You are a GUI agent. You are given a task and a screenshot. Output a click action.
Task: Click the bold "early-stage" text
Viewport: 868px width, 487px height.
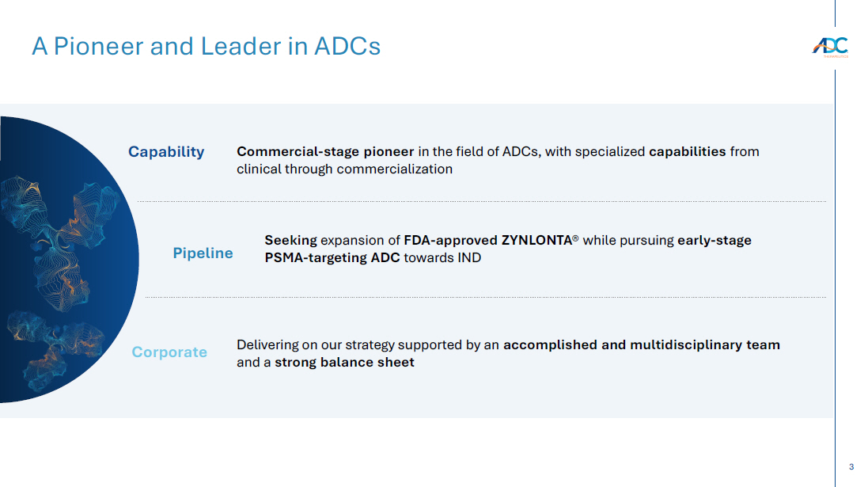pyautogui.click(x=714, y=240)
